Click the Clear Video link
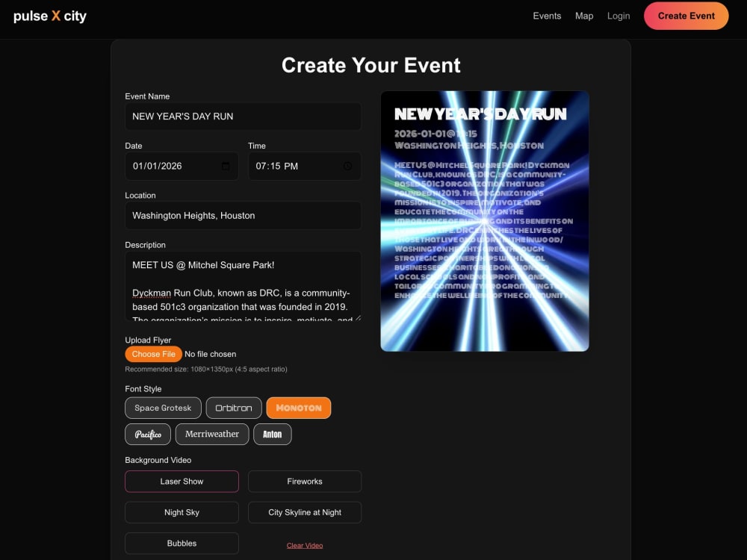This screenshot has width=747, height=560. coord(305,546)
